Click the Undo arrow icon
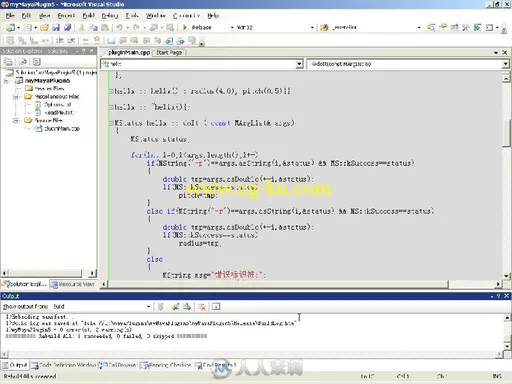This screenshot has height=384, width=512. 119,27
